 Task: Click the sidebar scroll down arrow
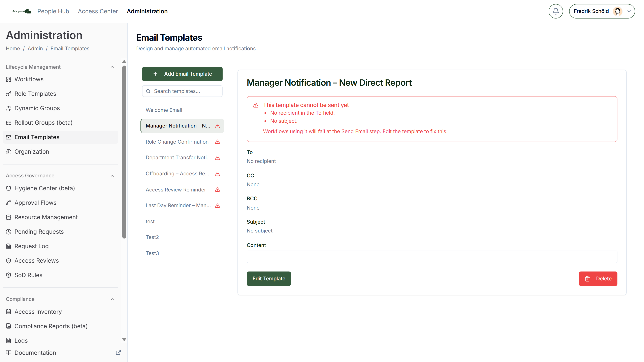124,339
